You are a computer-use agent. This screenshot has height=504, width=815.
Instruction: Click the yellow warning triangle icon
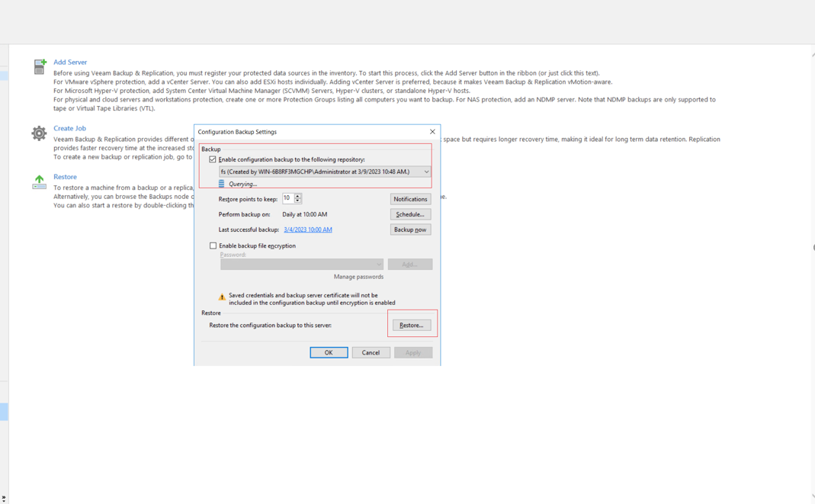point(222,297)
